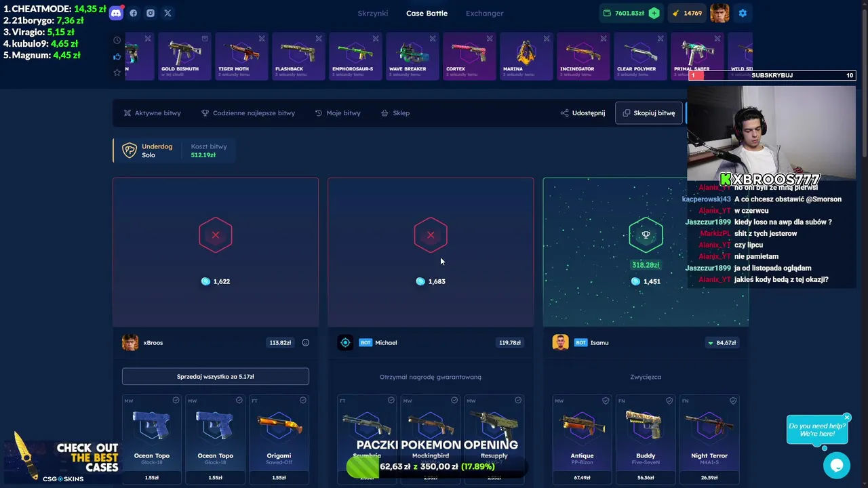Toggle the checkmark on Mockingbird card

(454, 401)
